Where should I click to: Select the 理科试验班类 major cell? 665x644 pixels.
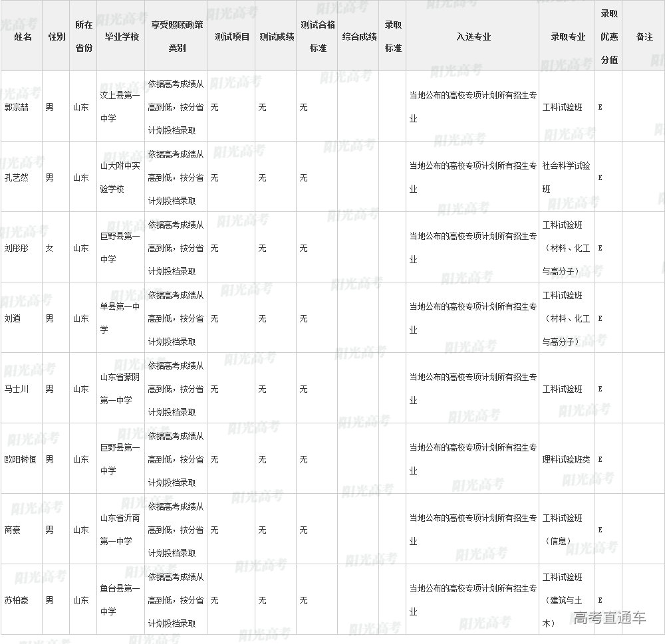coord(566,459)
